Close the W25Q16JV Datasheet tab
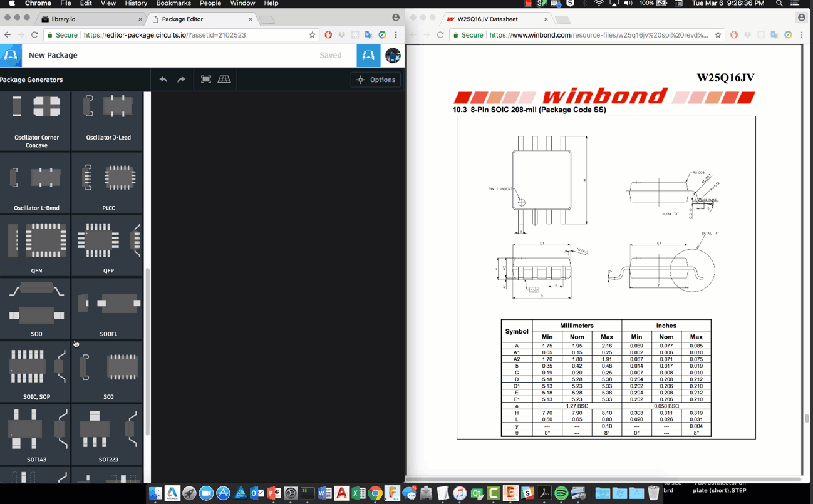The image size is (813, 504). coord(546,19)
